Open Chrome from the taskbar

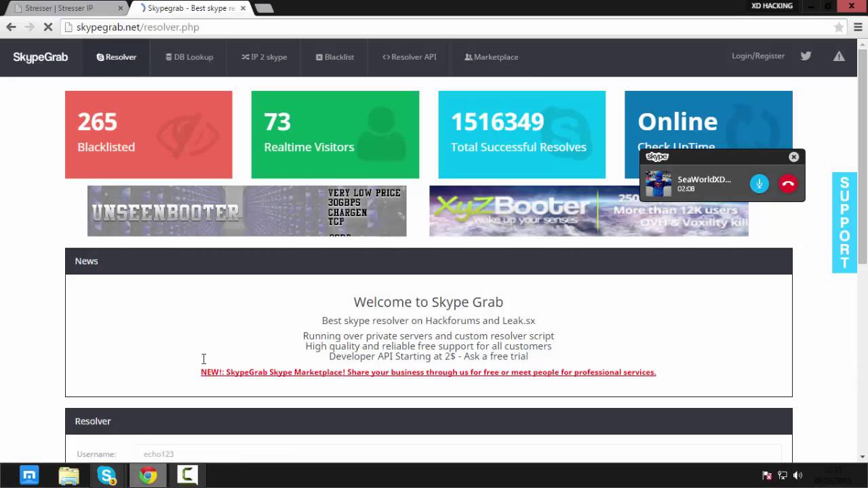[148, 475]
